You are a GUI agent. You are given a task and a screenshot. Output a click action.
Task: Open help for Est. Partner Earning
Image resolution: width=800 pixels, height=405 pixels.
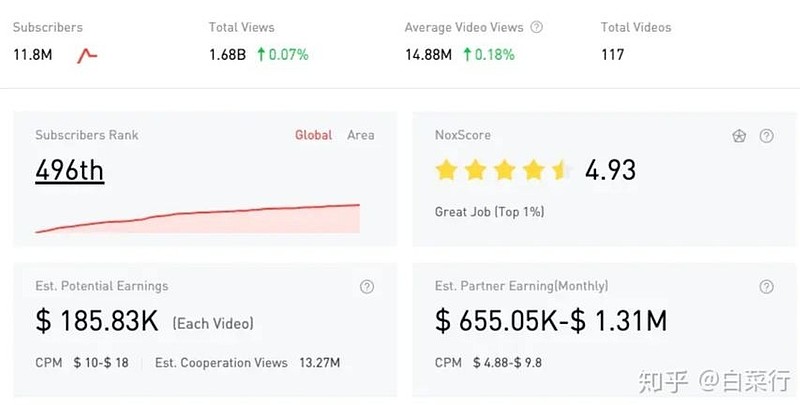coord(767,287)
